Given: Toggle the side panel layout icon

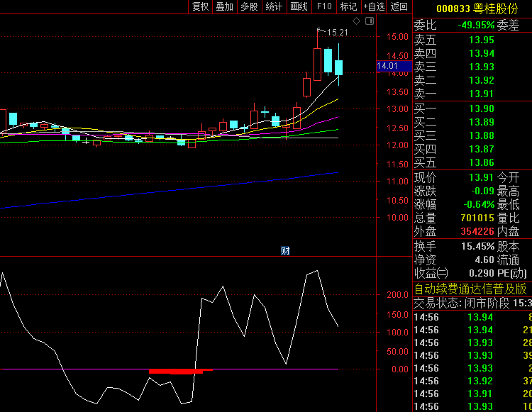Looking at the screenshot, I should 370,21.
